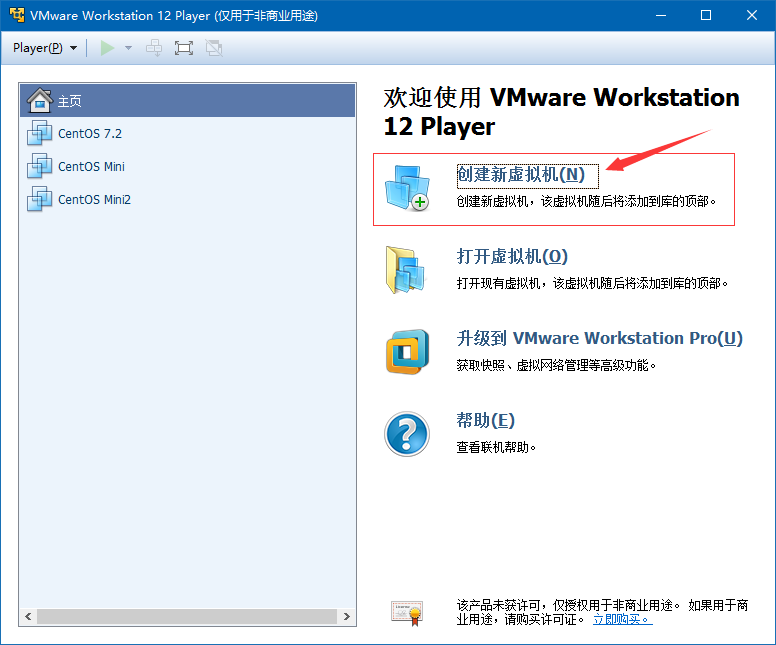Click text 获取快照、虚拟网络管理等高级功能
776x645 pixels.
point(556,365)
